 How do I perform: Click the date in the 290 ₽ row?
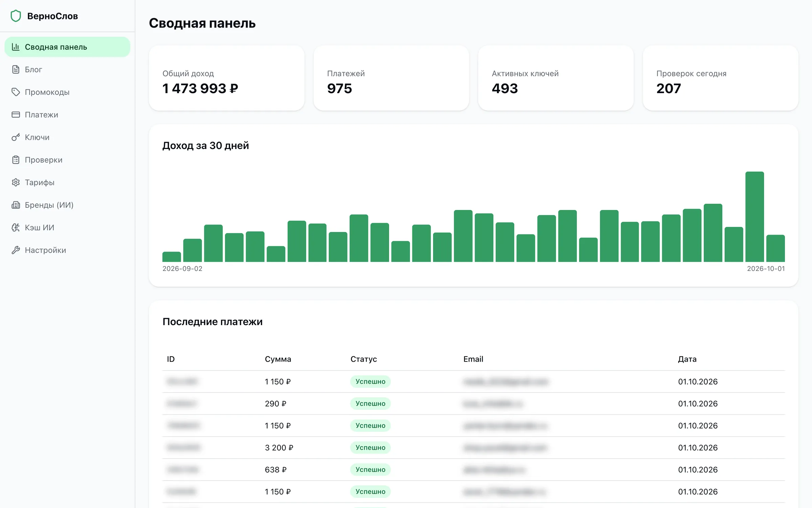pyautogui.click(x=698, y=404)
